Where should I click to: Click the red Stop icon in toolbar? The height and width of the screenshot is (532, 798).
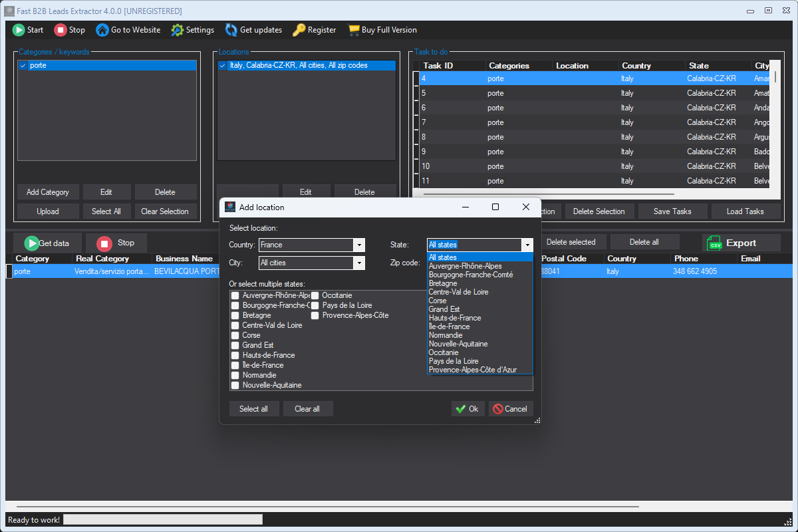[x=61, y=30]
